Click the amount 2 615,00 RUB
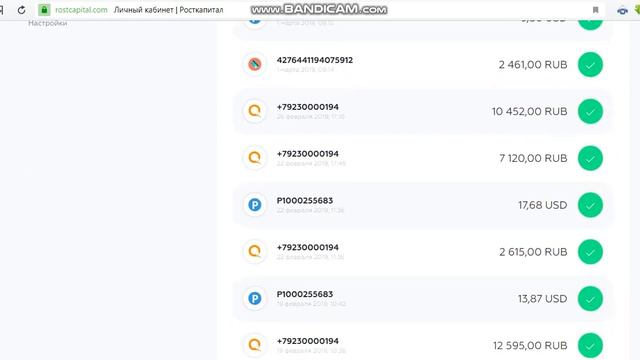 click(x=533, y=252)
